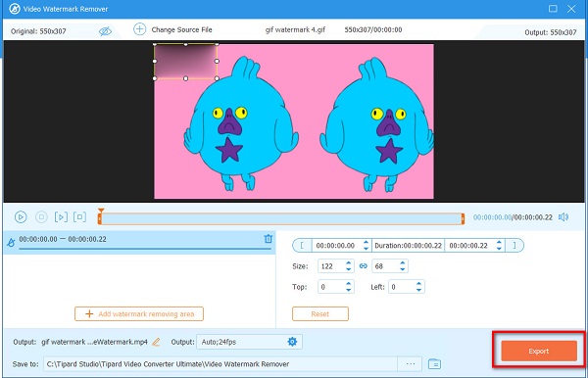This screenshot has height=378, width=588.
Task: Click the watermark brush icon in segment row
Action: pos(11,243)
